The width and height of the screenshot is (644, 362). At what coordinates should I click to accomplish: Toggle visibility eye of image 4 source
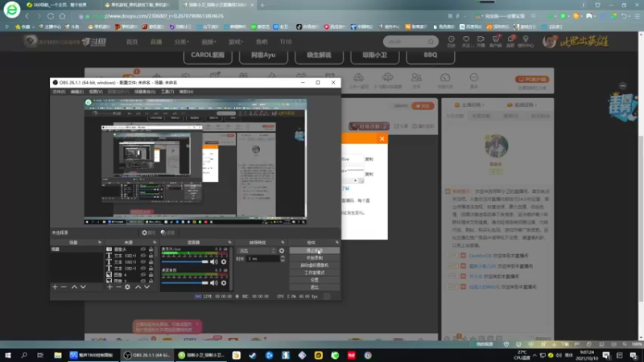pos(143,274)
